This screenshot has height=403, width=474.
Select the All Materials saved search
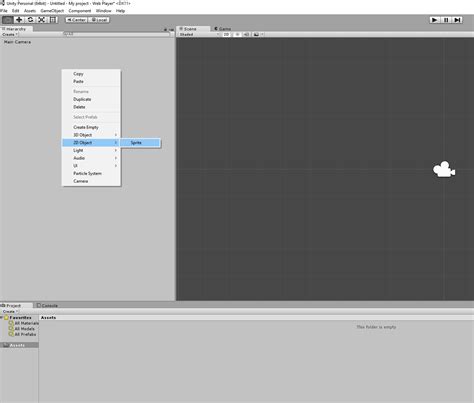[x=24, y=323]
